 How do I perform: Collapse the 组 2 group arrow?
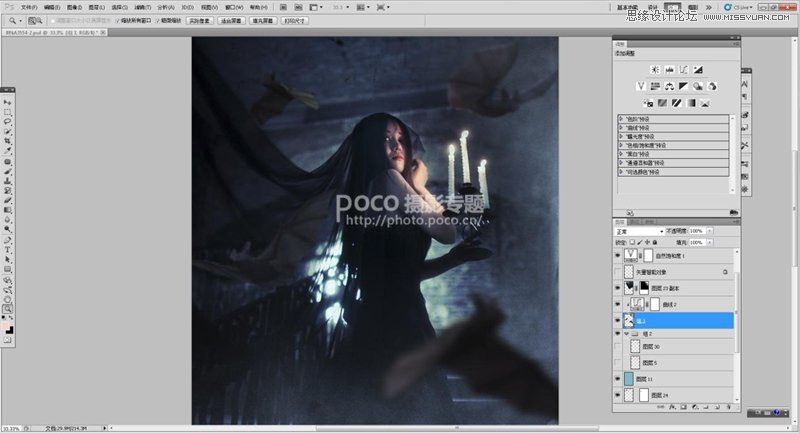(627, 334)
